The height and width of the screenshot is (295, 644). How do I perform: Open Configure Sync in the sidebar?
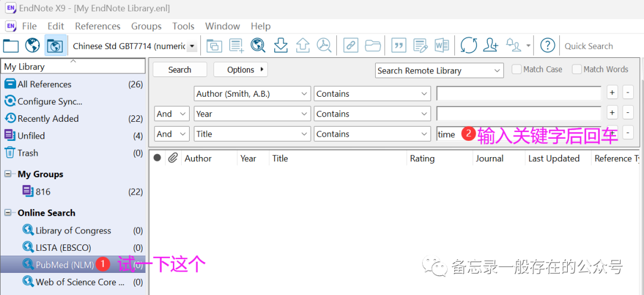click(x=73, y=101)
